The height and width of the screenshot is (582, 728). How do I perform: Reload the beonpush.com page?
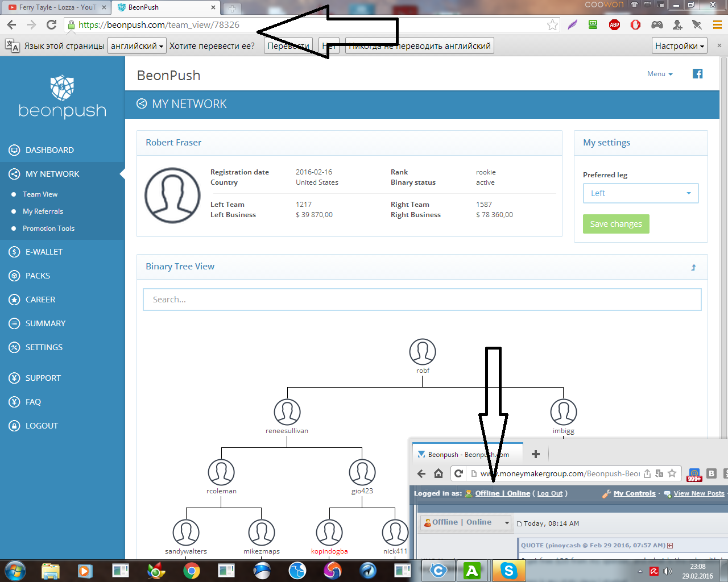coord(51,24)
